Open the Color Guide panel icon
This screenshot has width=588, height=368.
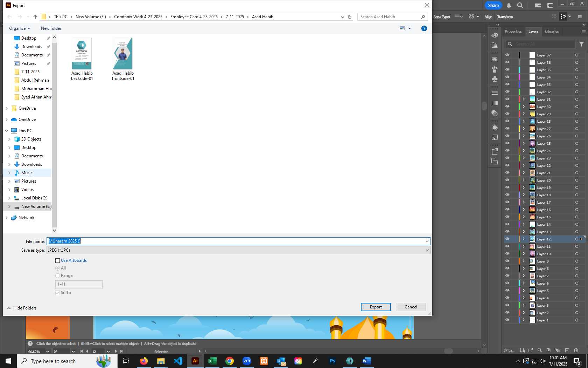pyautogui.click(x=495, y=45)
